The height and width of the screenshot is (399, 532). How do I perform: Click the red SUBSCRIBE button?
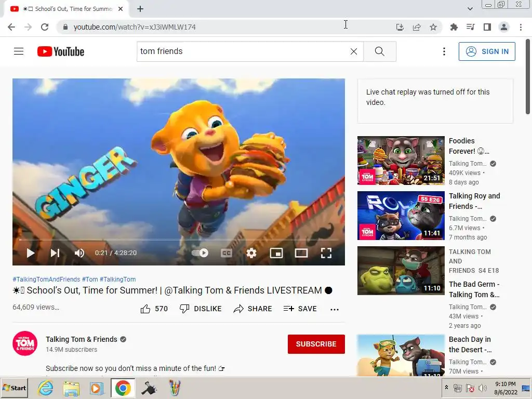coord(316,344)
